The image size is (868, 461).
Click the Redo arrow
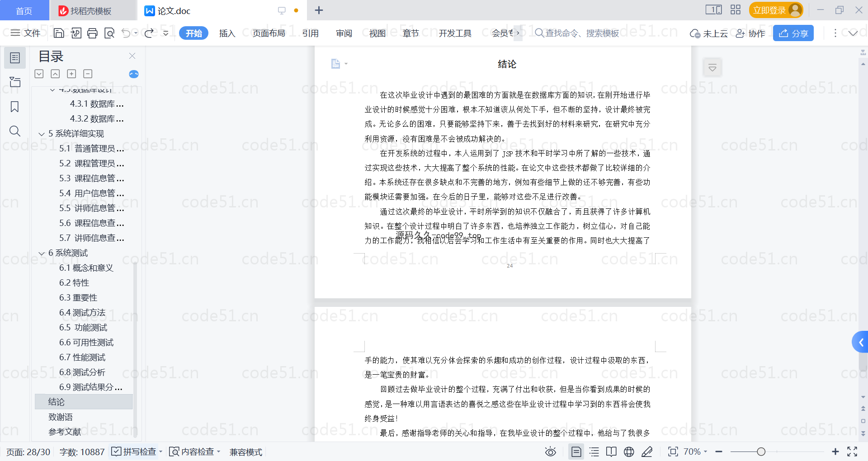click(x=149, y=33)
